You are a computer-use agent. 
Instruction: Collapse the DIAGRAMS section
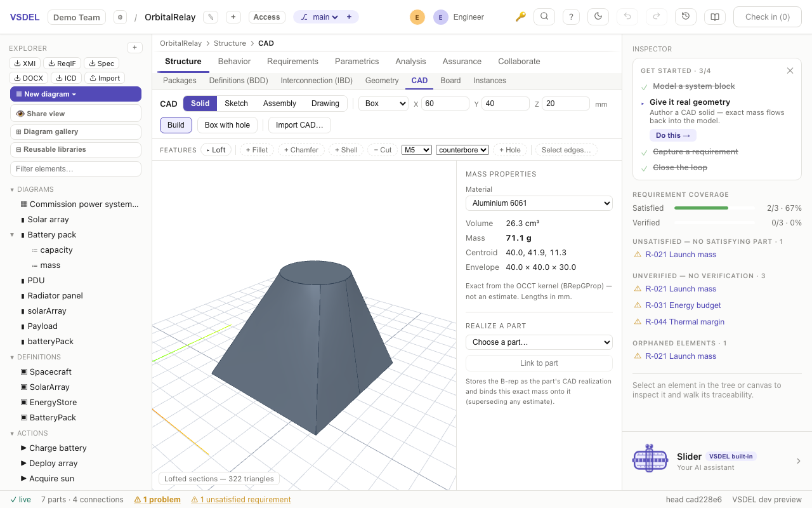pyautogui.click(x=12, y=189)
